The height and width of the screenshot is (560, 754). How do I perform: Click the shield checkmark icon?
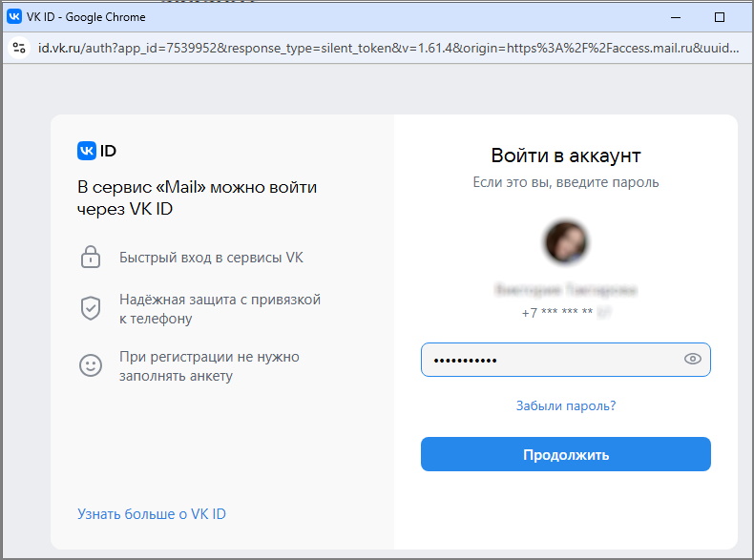click(x=91, y=308)
